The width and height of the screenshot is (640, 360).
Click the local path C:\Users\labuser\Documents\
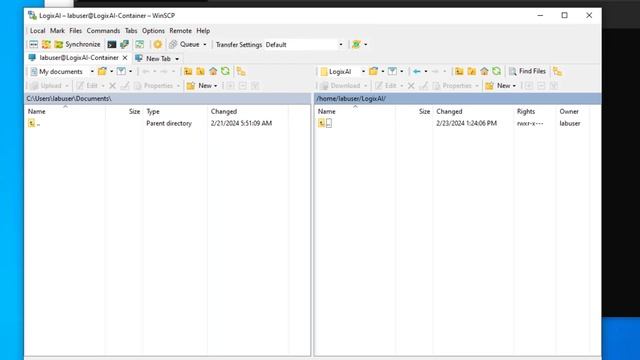click(69, 99)
